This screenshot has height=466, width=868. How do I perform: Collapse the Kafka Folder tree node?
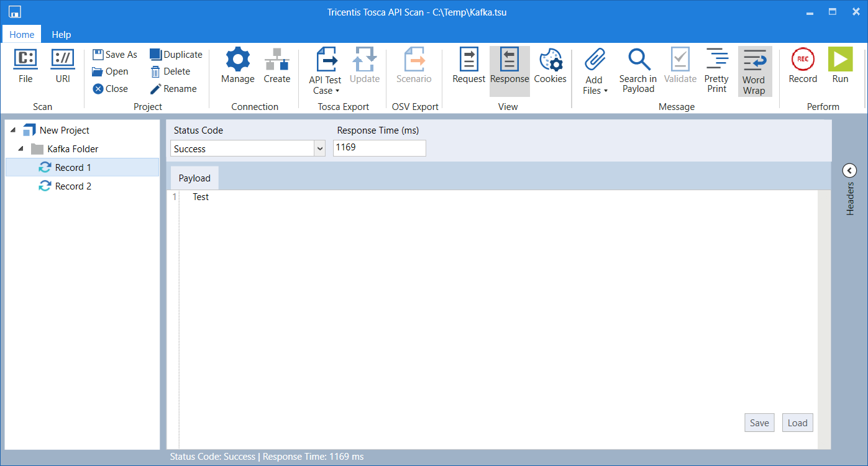(22, 149)
